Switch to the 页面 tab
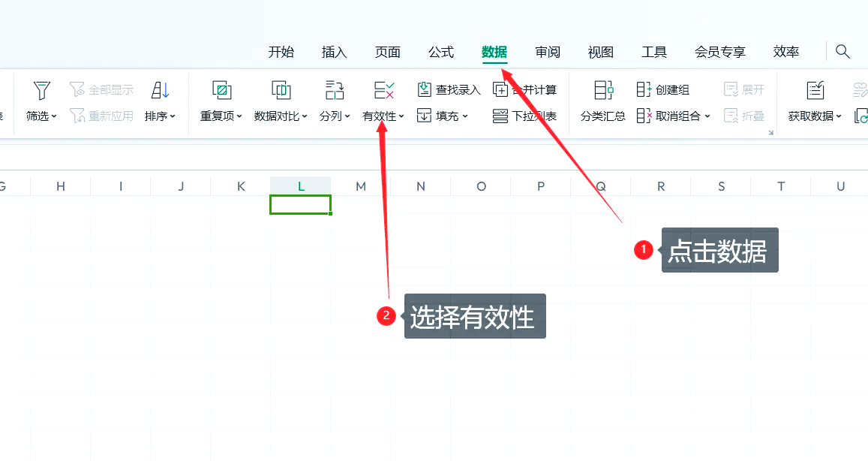 click(x=388, y=52)
